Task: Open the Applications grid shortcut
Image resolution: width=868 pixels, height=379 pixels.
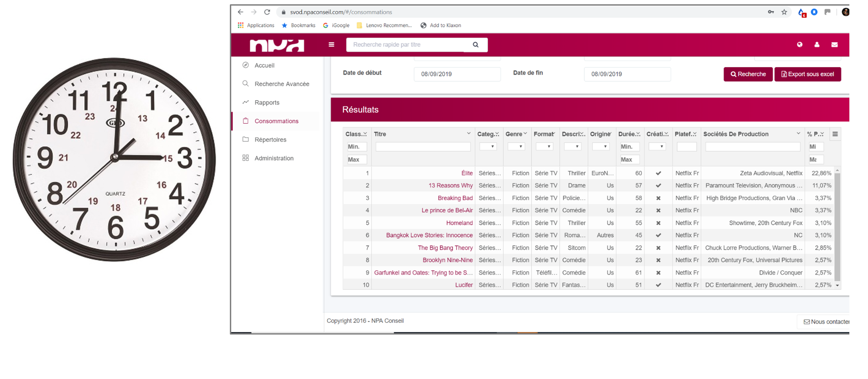Action: 256,25
